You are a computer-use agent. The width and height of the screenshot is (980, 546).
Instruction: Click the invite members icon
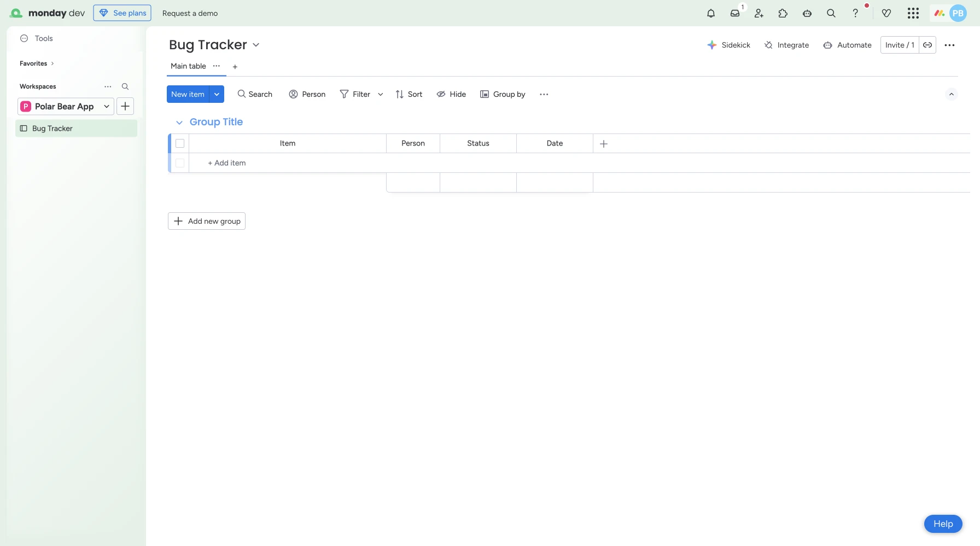click(x=759, y=13)
